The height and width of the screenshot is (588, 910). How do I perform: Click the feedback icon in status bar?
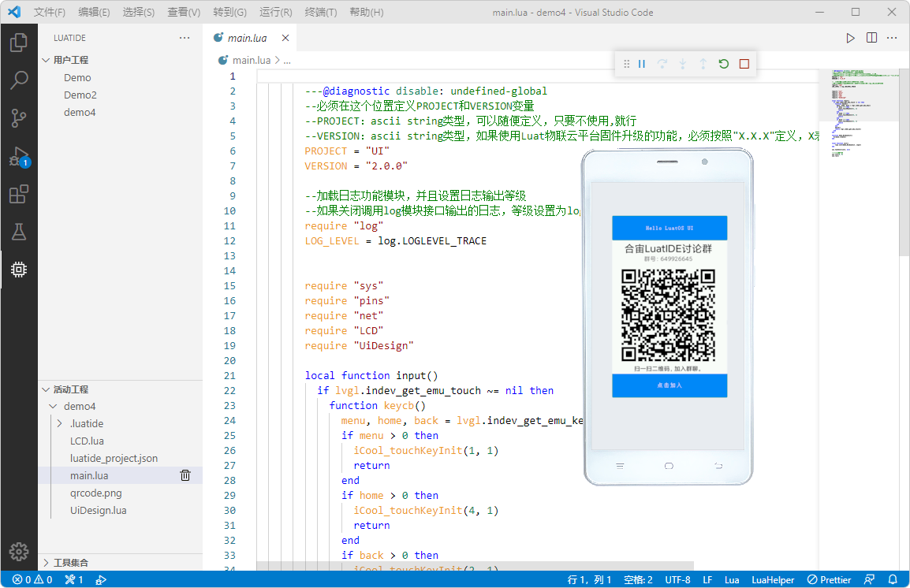click(869, 579)
